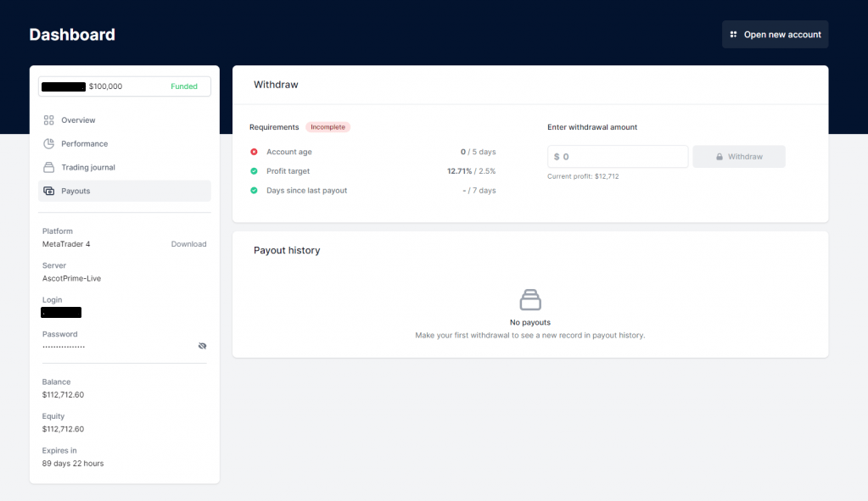The height and width of the screenshot is (501, 868).
Task: Open the $100,000 account selector
Action: 124,86
